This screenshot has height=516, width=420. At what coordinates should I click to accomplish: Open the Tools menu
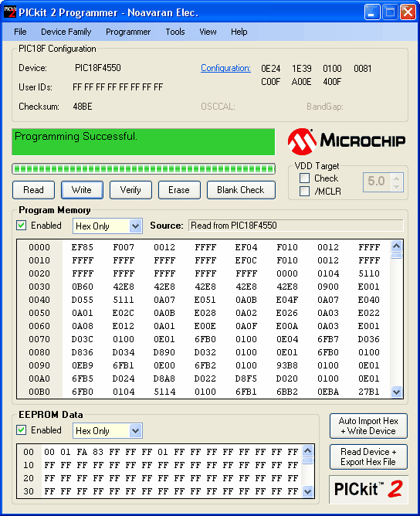tap(175, 32)
